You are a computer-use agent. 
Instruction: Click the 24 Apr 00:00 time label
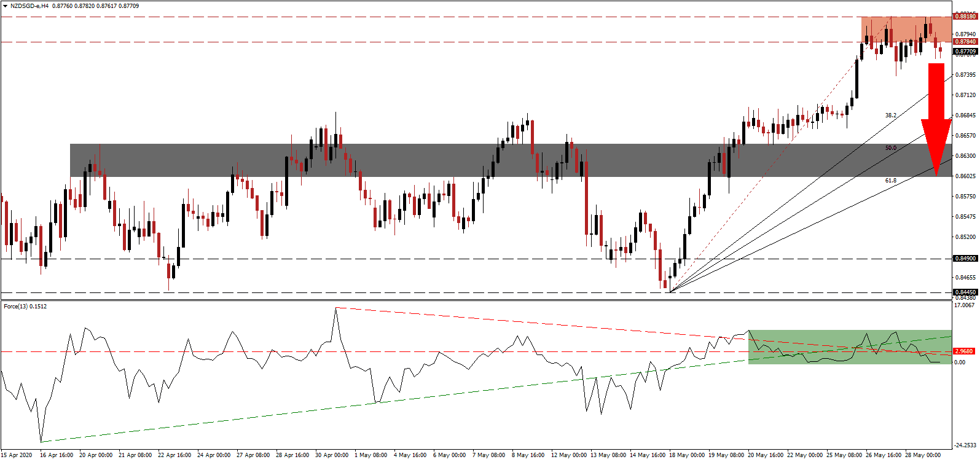point(214,455)
